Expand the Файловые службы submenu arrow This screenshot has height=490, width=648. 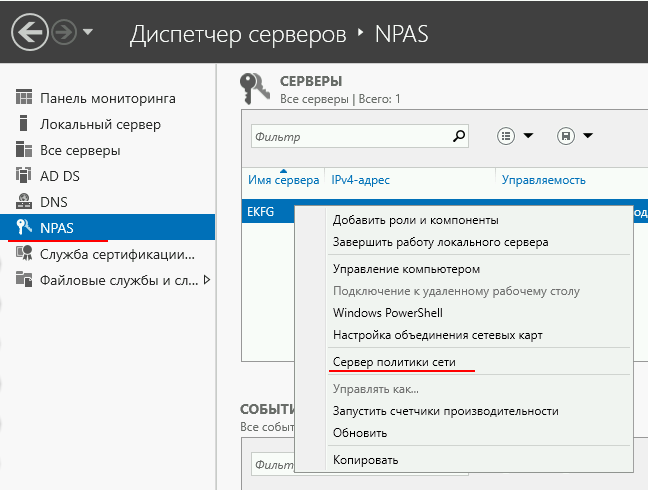click(207, 280)
